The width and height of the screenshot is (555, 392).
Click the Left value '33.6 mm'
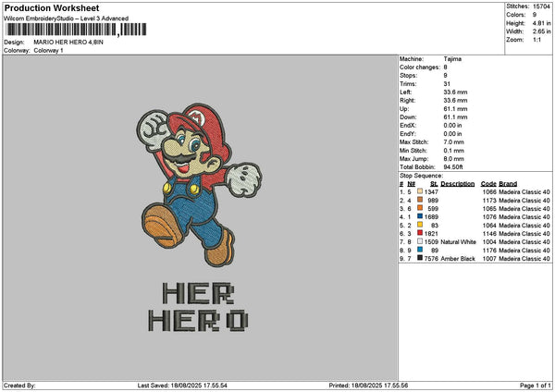click(455, 92)
